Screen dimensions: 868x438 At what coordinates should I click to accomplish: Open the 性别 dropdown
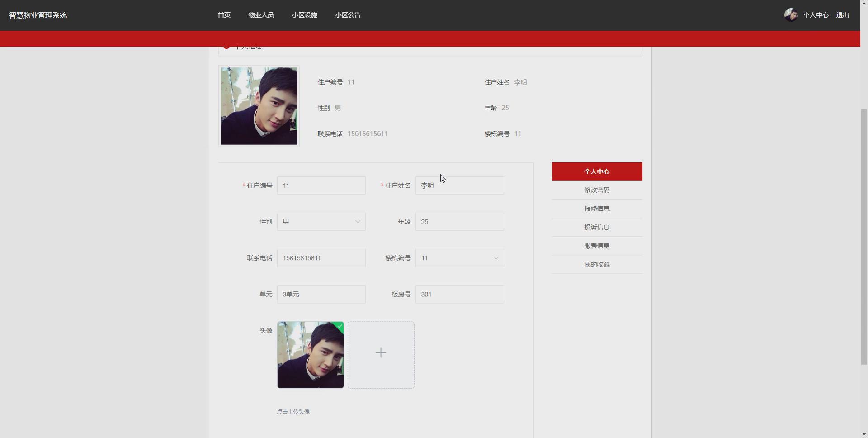[321, 222]
